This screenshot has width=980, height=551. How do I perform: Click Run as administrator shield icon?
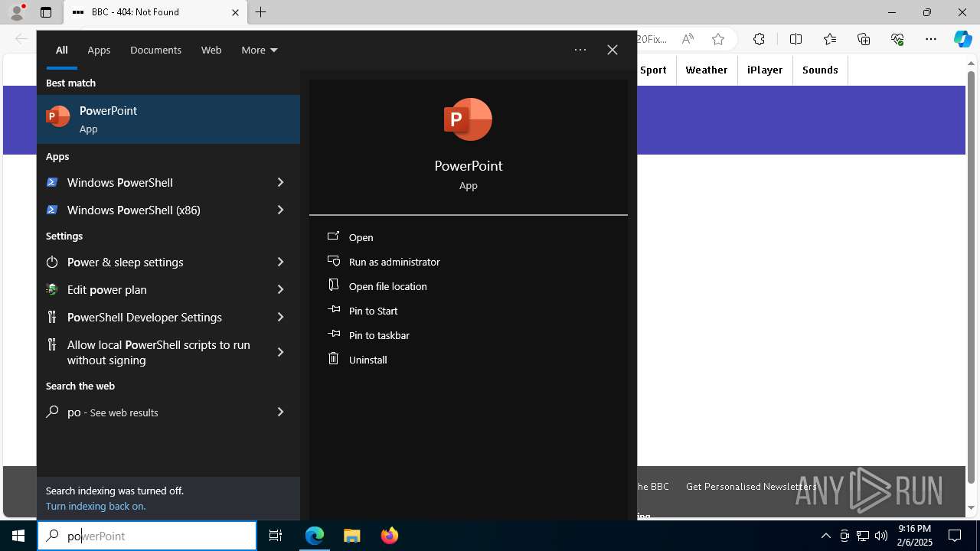333,261
